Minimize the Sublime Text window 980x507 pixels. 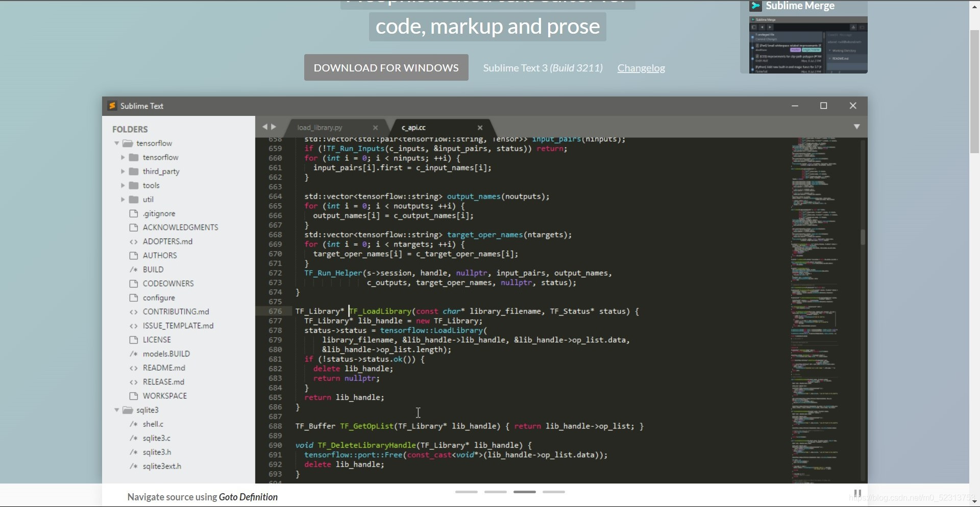[x=795, y=106]
